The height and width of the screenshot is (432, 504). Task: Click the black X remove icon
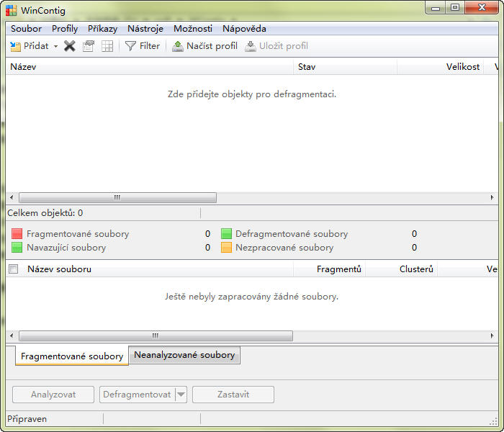click(x=70, y=46)
